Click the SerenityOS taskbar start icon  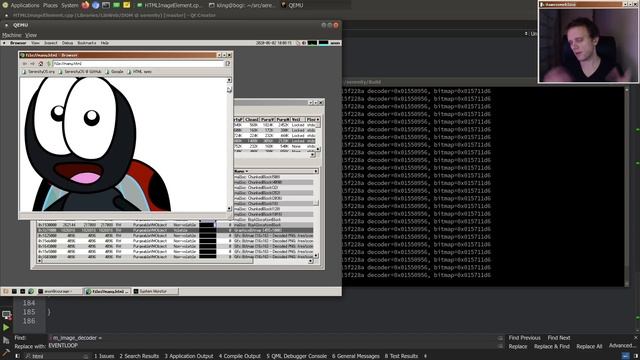pos(6,291)
